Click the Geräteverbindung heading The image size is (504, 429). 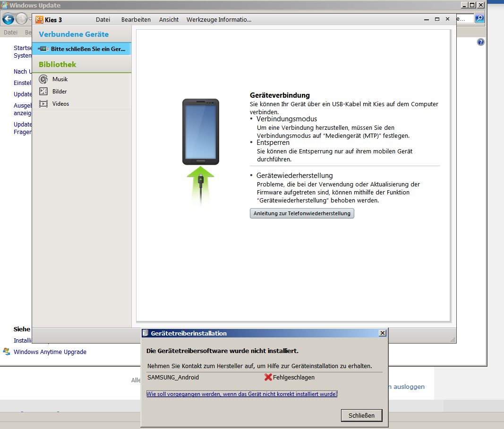pyautogui.click(x=280, y=95)
